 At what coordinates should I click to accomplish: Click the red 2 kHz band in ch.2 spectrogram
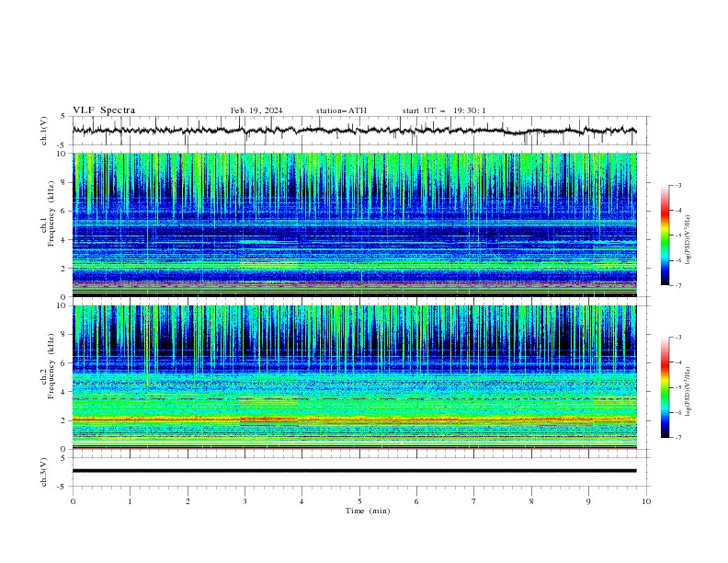[x=355, y=419]
